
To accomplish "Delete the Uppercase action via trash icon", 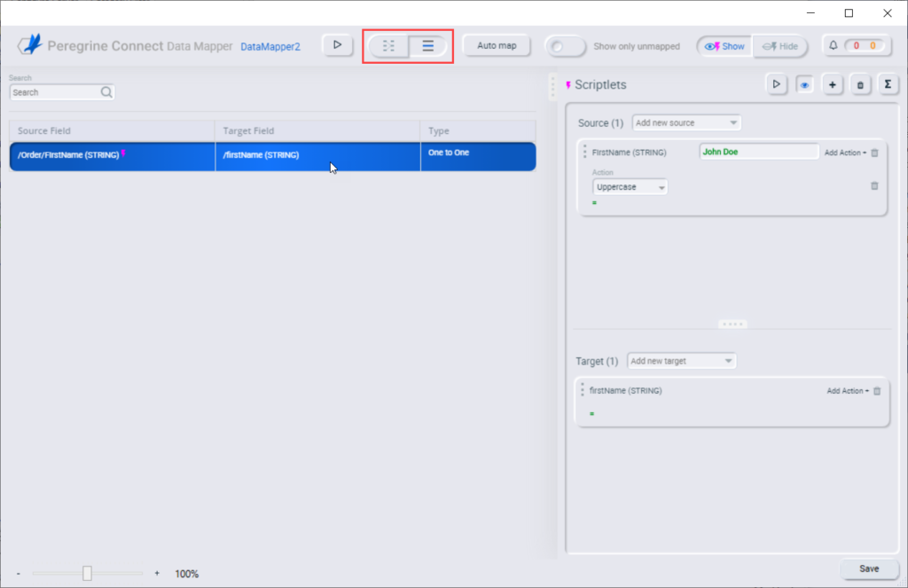I will (874, 186).
